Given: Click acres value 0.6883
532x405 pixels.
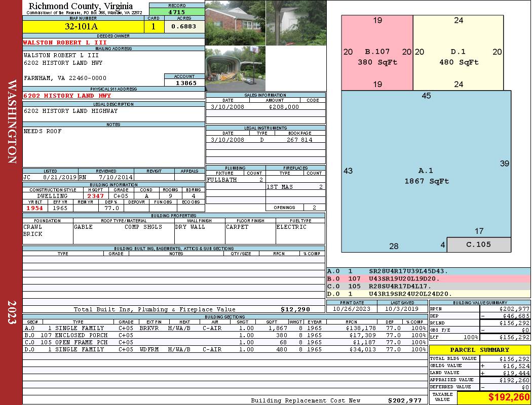Looking at the screenshot, I should pyautogui.click(x=183, y=26).
